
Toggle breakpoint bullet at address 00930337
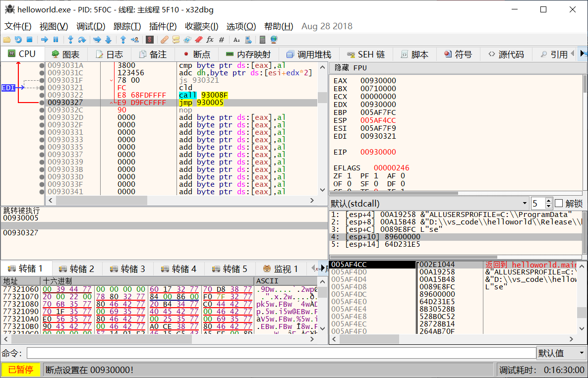point(42,155)
